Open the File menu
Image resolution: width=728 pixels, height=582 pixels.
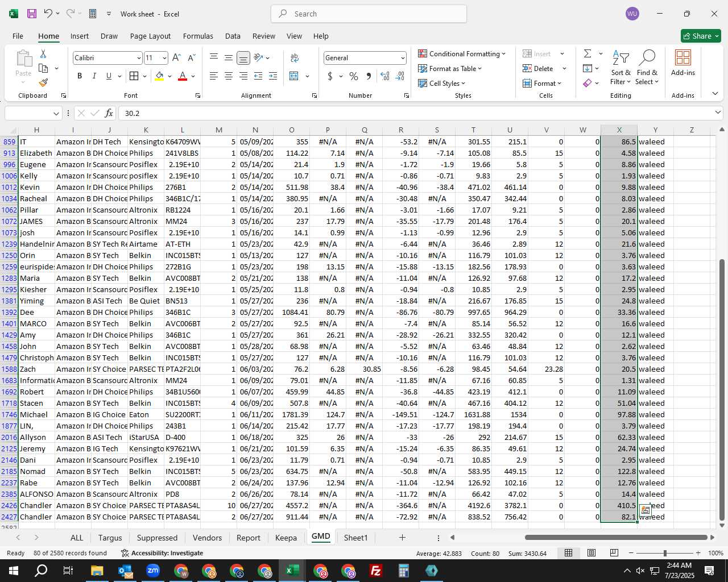point(18,36)
